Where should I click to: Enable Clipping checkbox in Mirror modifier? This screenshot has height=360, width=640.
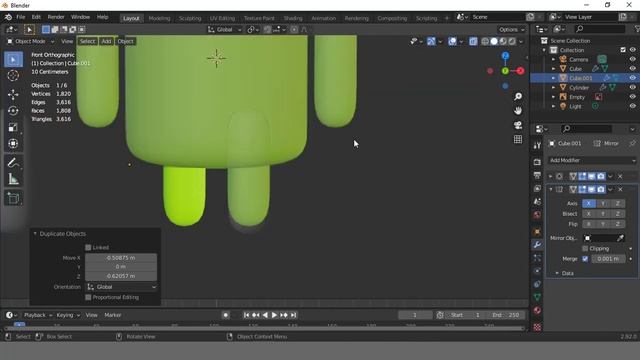click(x=585, y=248)
